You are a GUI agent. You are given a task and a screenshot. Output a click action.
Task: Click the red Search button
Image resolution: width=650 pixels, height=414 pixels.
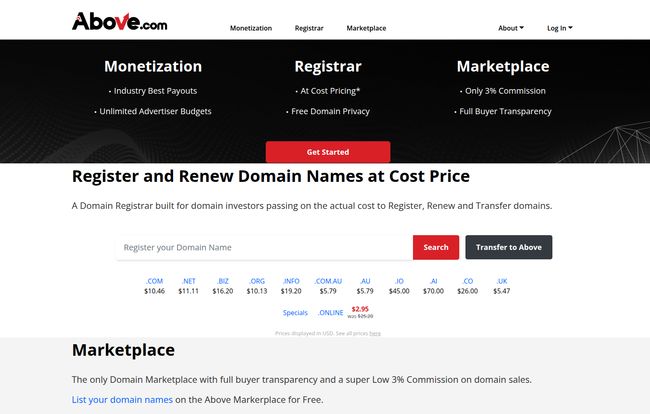(x=436, y=247)
